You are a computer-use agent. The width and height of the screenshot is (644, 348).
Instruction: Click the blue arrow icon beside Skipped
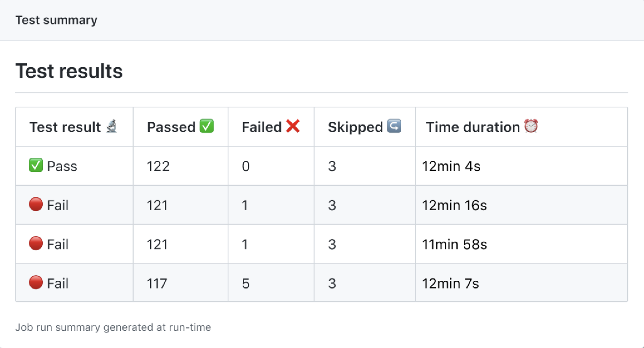394,126
